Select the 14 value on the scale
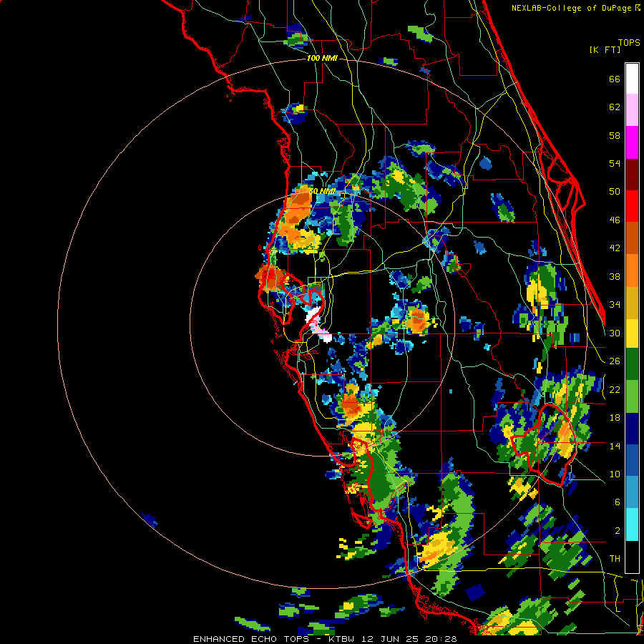This screenshot has height=644, width=644. pyautogui.click(x=615, y=446)
